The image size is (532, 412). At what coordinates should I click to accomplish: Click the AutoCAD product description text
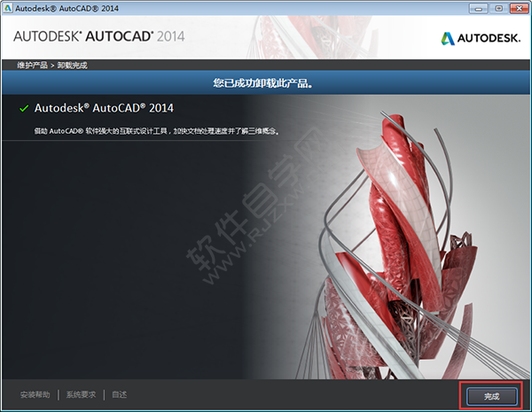click(x=157, y=131)
